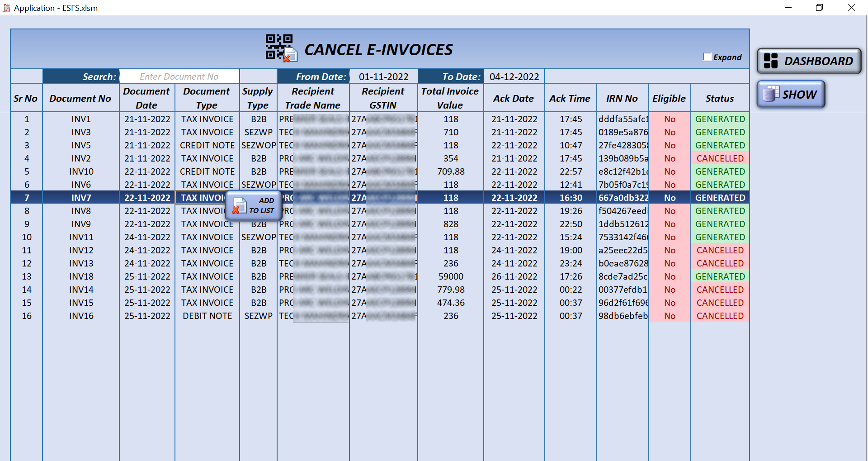This screenshot has width=868, height=461.
Task: Focus the Enter Document No search field
Action: point(179,76)
